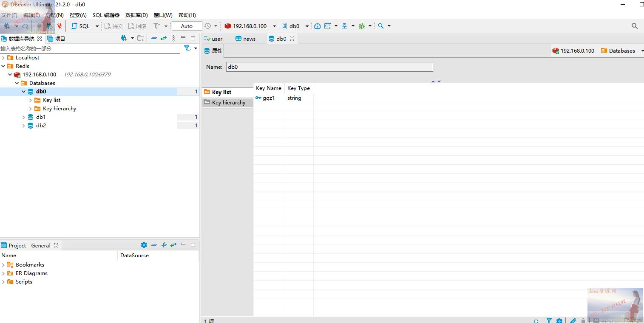Select the 属性 properties tab
644x323 pixels.
tap(213, 51)
